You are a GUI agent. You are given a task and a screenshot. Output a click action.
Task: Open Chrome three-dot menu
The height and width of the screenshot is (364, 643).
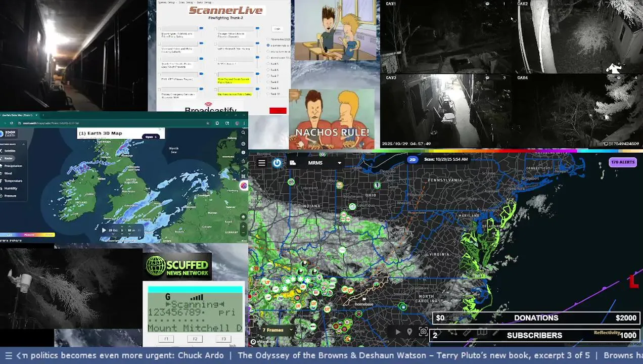[244, 123]
